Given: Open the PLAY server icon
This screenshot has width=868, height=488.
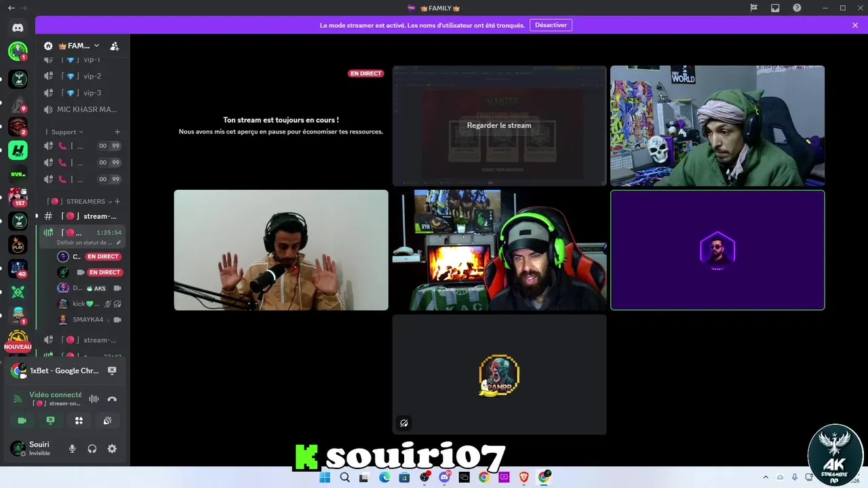Looking at the screenshot, I should 18,245.
